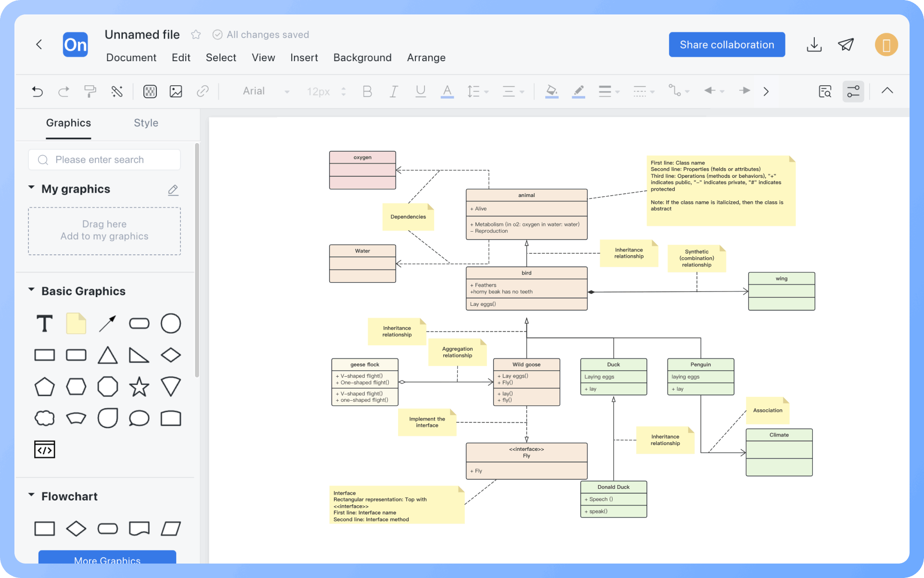Select the circle shape in Basic Graphics
The image size is (924, 578).
[x=171, y=324]
